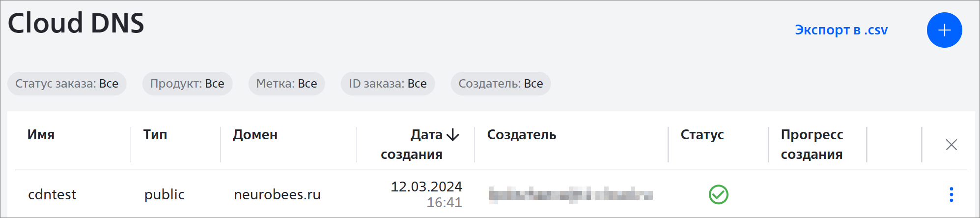Viewport: 980px width, 218px height.
Task: Open the Продукт filter chip
Action: (187, 84)
